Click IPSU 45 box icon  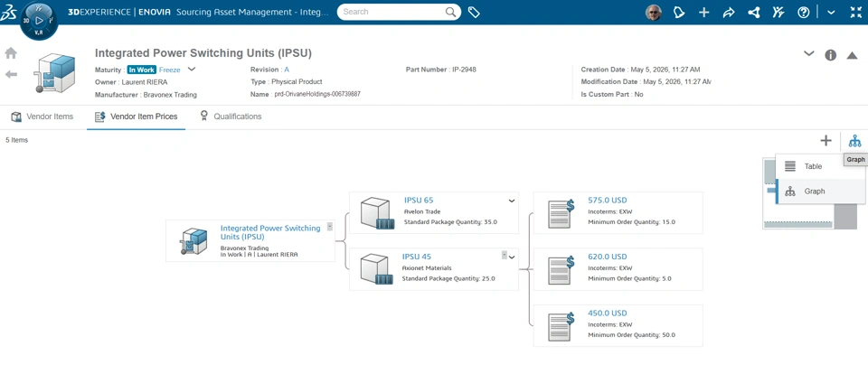376,269
